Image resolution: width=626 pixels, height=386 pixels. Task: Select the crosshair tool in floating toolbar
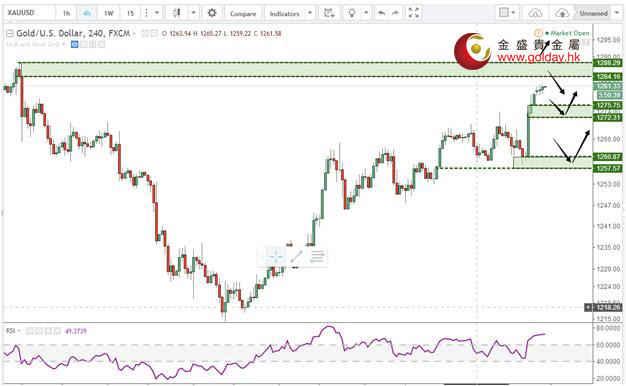point(276,256)
